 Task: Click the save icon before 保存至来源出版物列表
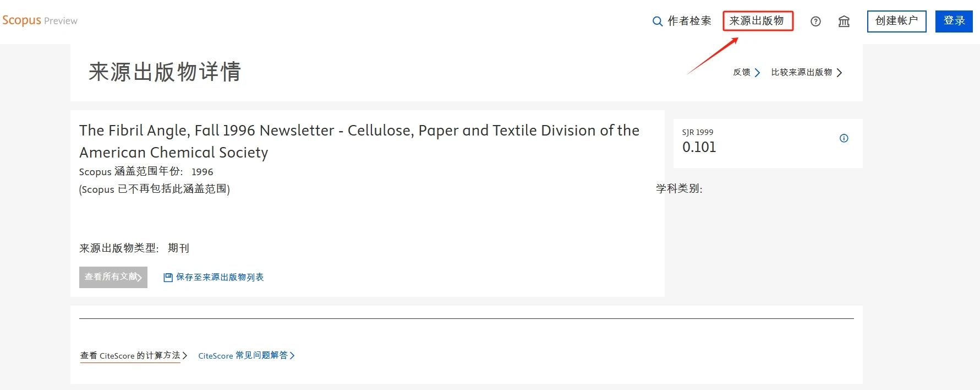click(168, 277)
